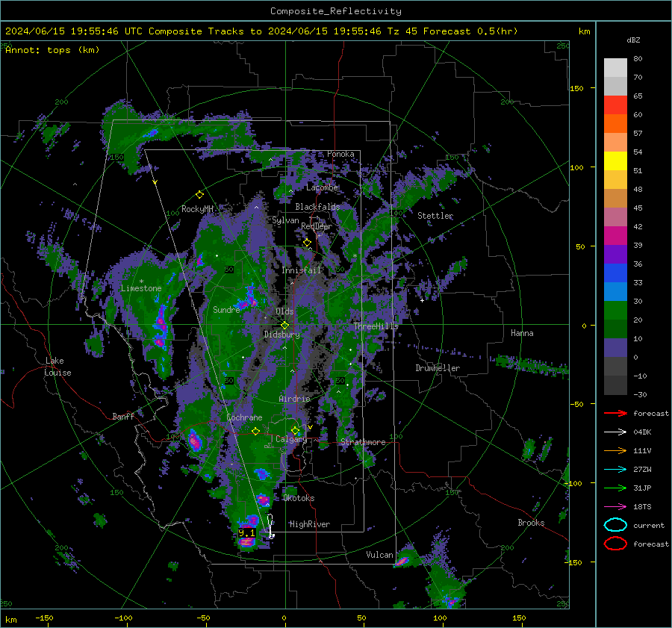The height and width of the screenshot is (628, 672).
Task: Click the HighRiver label
Action: 310,524
